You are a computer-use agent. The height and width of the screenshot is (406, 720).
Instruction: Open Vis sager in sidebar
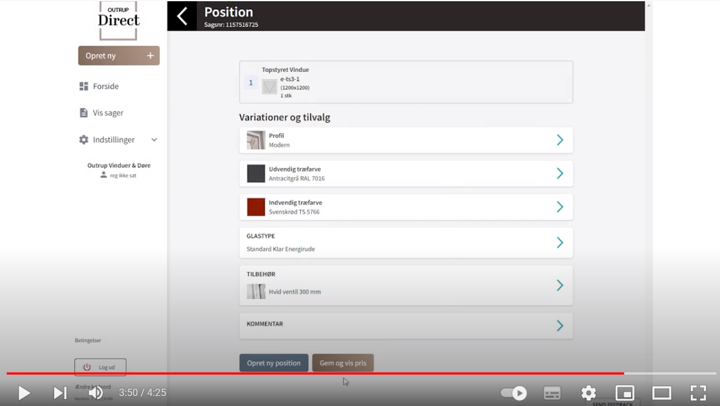(x=107, y=113)
